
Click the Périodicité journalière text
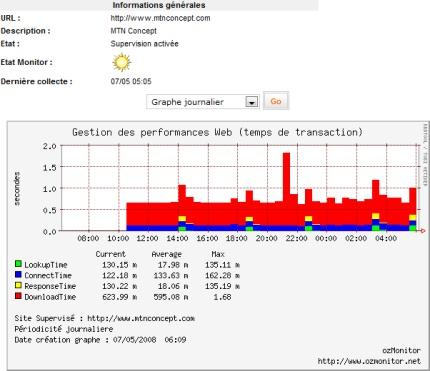click(x=64, y=329)
